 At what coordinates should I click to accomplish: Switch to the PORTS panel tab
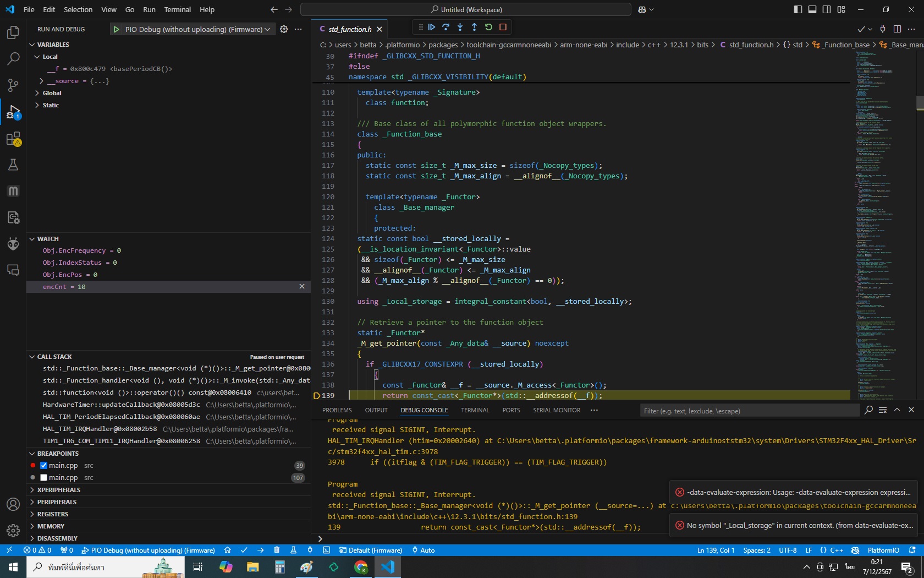(511, 410)
